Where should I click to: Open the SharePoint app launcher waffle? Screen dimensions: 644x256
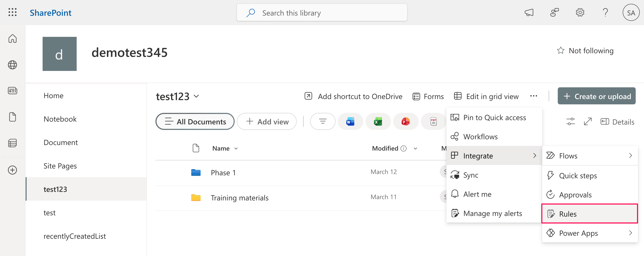[12, 12]
